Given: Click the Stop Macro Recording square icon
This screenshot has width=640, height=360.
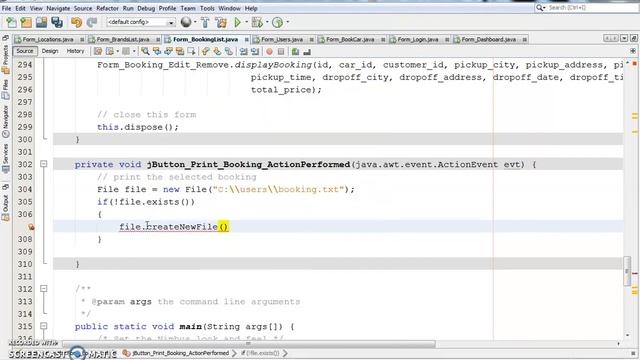Looking at the screenshot, I should [281, 51].
